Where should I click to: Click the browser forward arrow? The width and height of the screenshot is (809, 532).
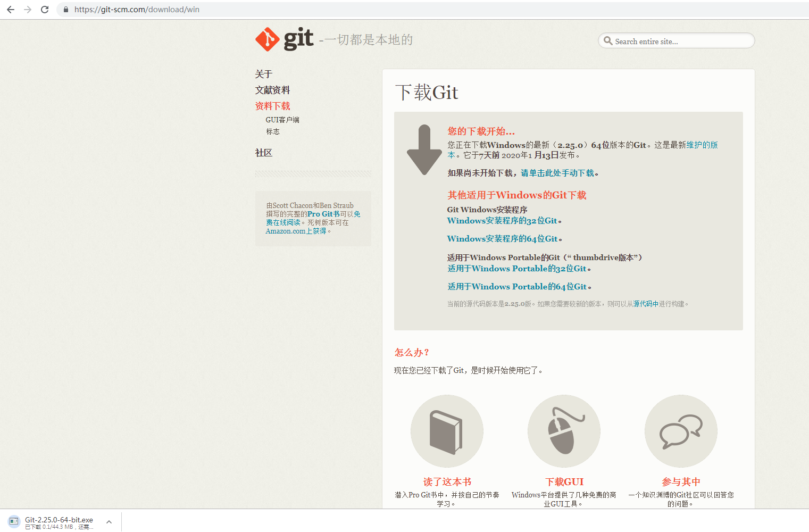[x=28, y=10]
